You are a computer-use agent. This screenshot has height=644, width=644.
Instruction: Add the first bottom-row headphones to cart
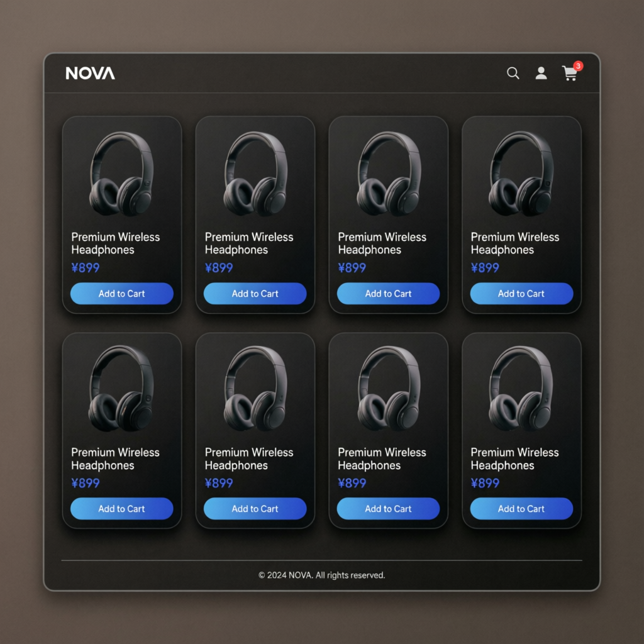(122, 509)
